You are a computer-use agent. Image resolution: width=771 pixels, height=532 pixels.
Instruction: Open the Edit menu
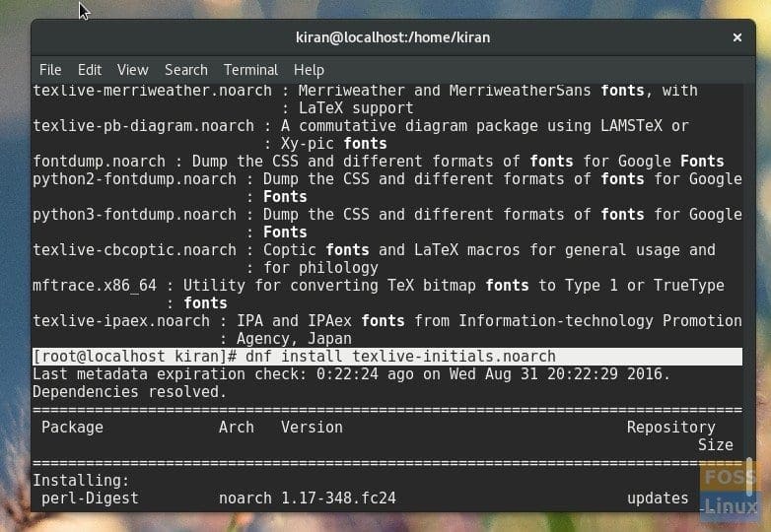click(x=90, y=70)
